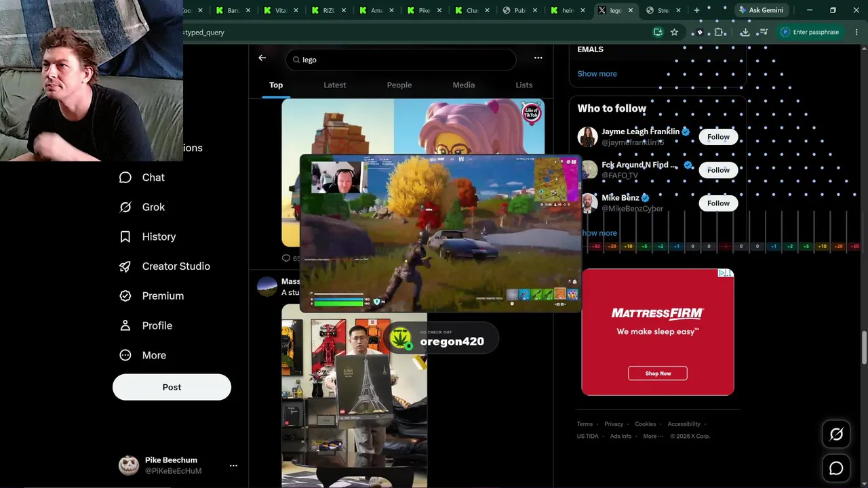Open the EMALS trending topic
The width and height of the screenshot is (868, 488).
tap(590, 49)
